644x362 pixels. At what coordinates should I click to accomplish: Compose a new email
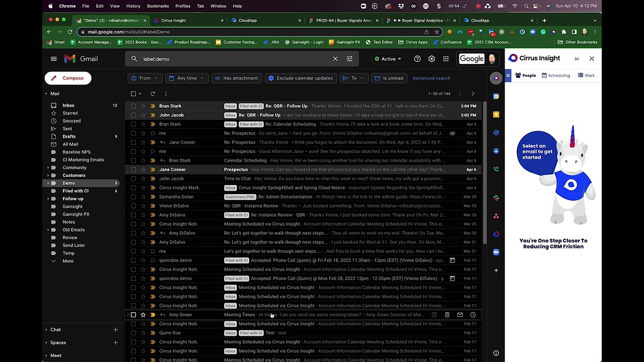click(67, 78)
